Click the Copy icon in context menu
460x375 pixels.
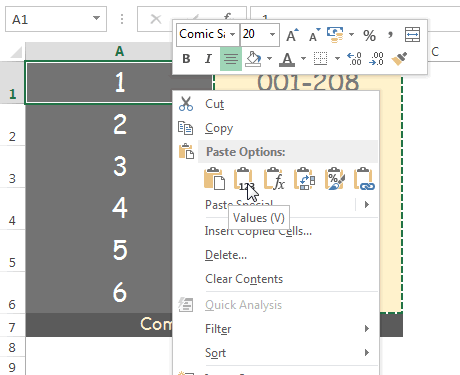pos(185,128)
